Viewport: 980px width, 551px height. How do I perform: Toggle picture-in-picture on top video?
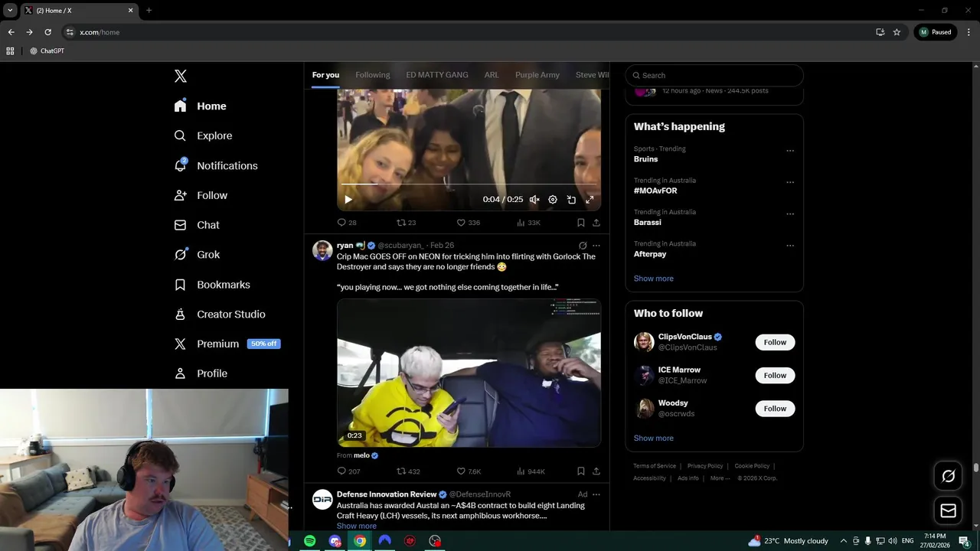571,200
